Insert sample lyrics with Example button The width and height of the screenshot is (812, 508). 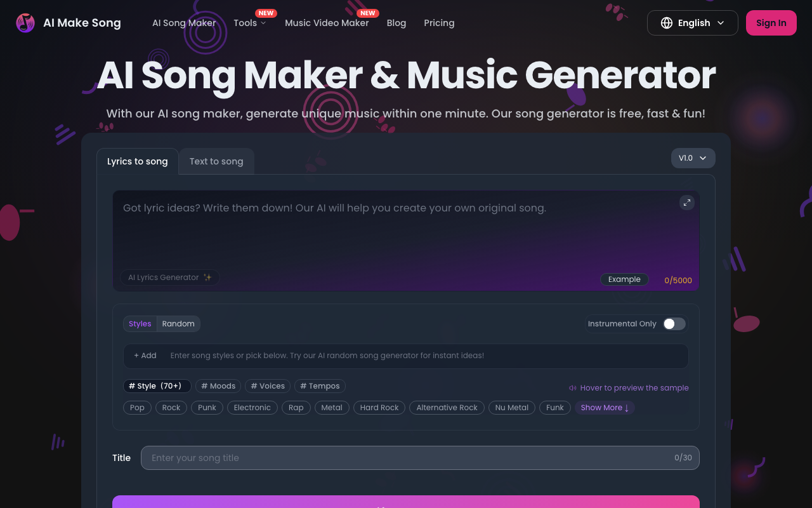click(x=624, y=279)
